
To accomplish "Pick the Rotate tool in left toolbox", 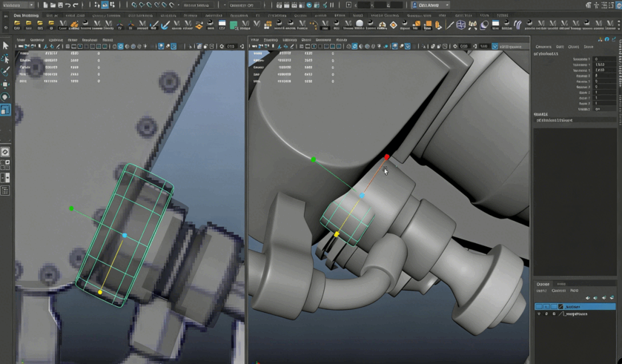I will pyautogui.click(x=5, y=97).
